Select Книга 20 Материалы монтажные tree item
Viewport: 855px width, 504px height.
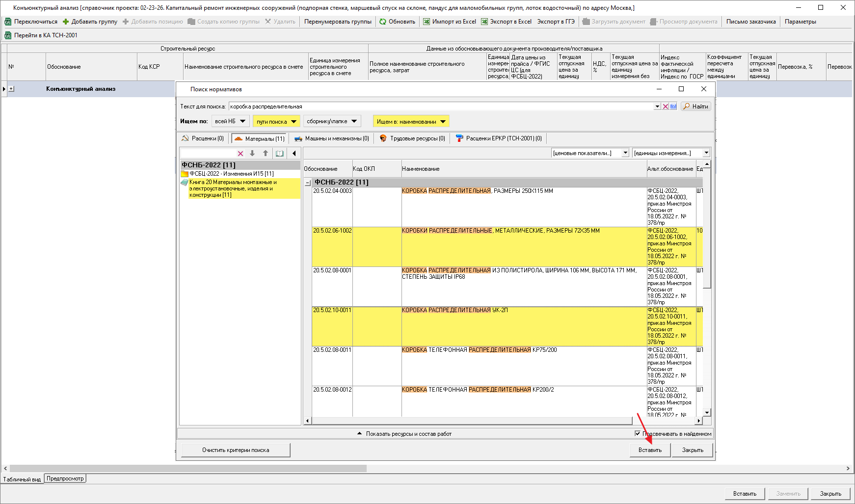tap(233, 188)
